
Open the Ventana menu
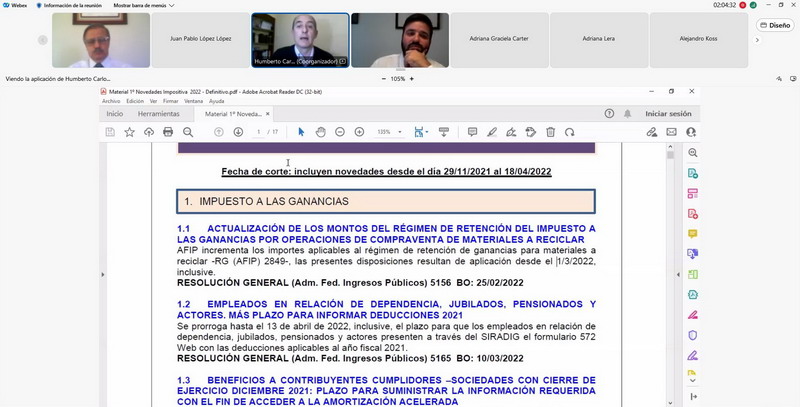pyautogui.click(x=193, y=101)
